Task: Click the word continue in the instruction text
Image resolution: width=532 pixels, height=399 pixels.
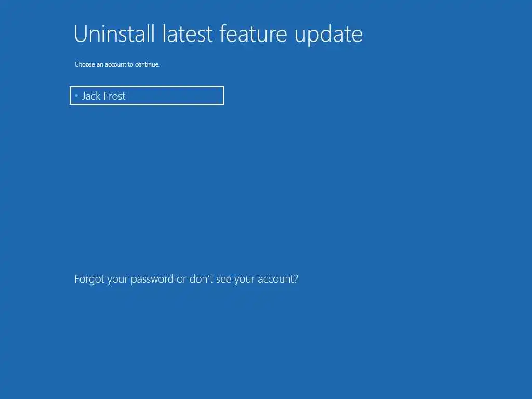Action: (x=147, y=64)
